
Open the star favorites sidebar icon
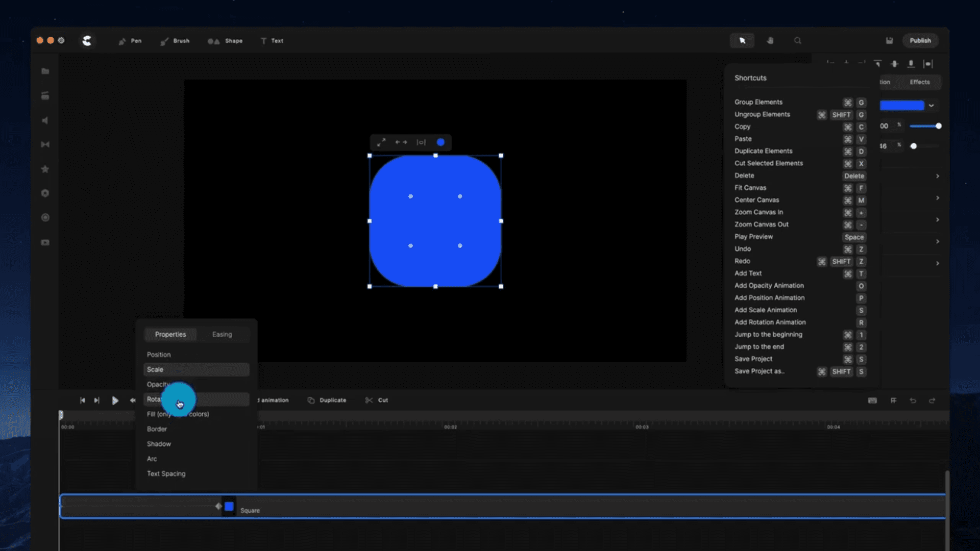(x=45, y=169)
